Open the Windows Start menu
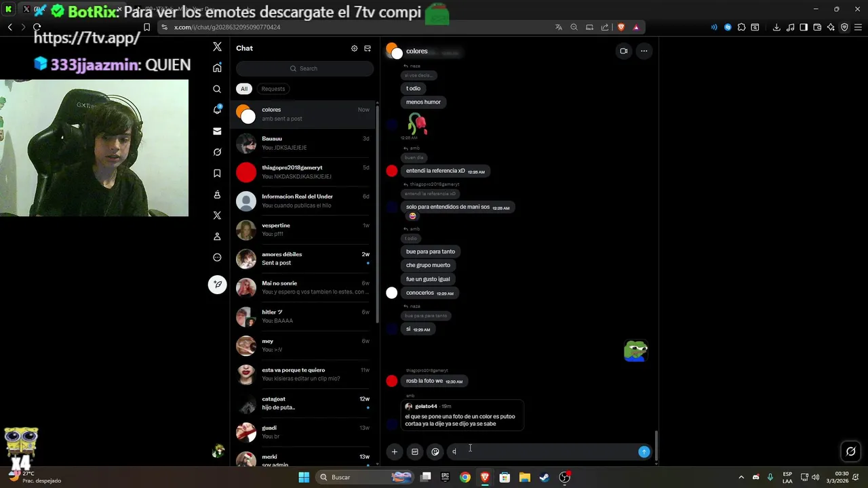 click(x=304, y=477)
